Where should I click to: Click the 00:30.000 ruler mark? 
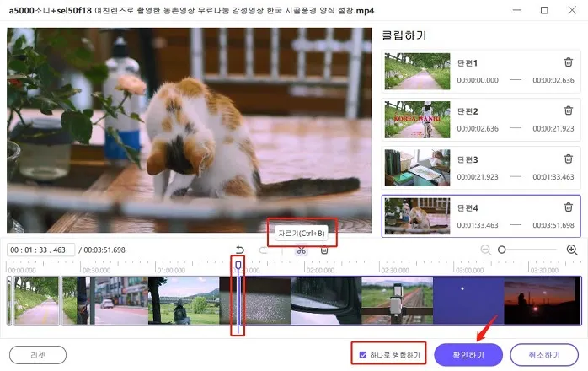click(96, 270)
